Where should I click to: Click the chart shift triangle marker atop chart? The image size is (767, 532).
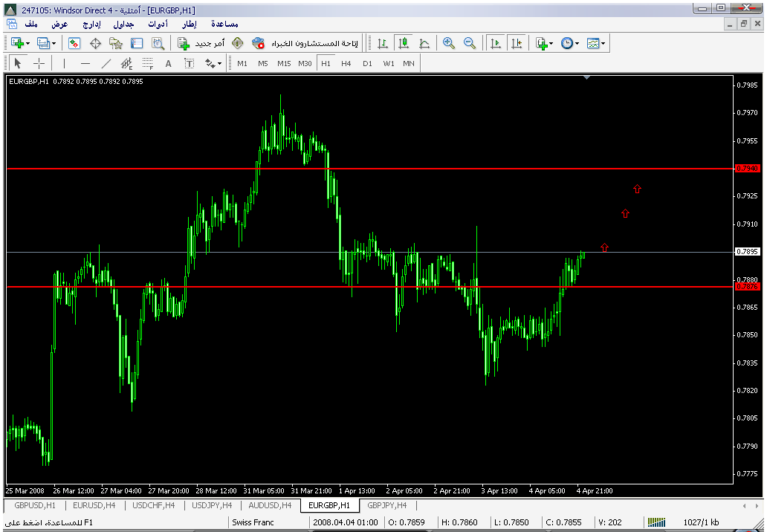click(587, 77)
